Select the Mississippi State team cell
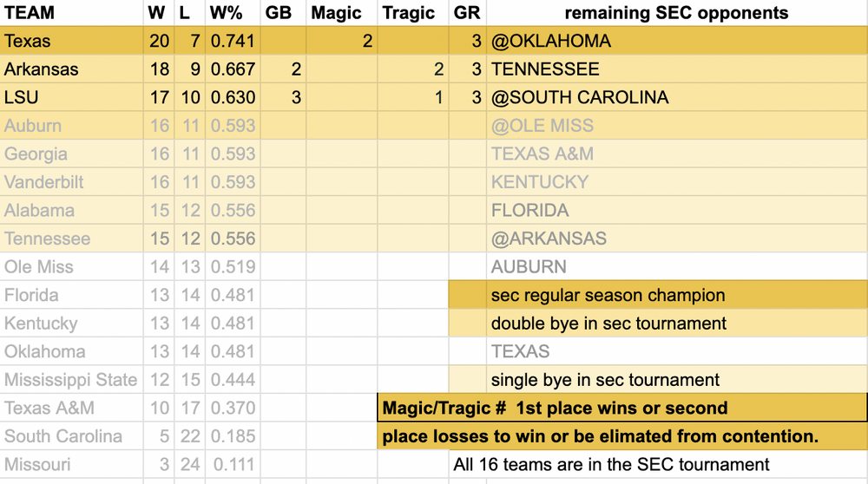Image resolution: width=868 pixels, height=484 pixels. coord(71,380)
